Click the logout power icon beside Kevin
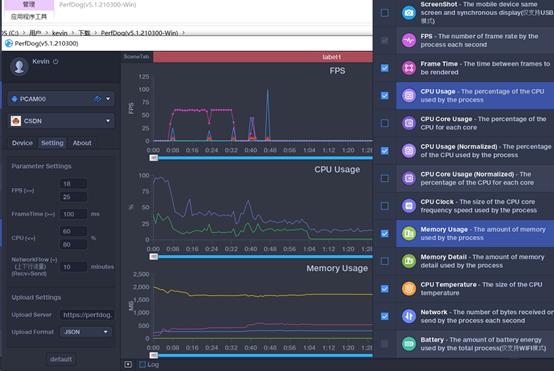 55,61
